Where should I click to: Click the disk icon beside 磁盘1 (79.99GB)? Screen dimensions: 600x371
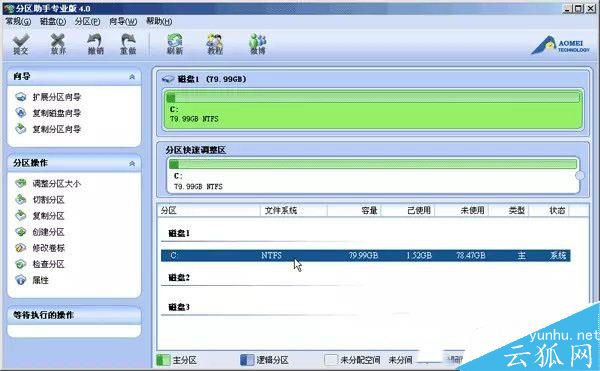click(168, 80)
